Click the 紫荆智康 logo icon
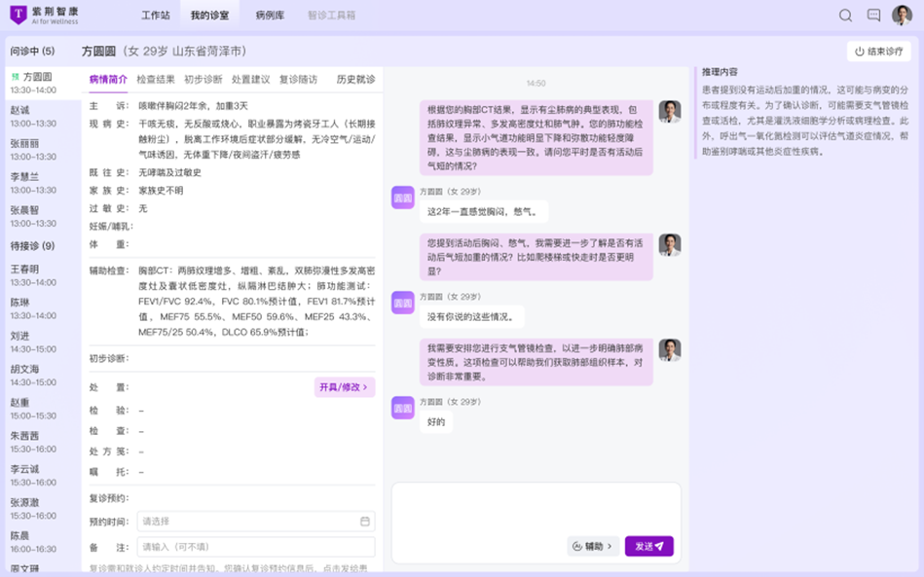 coord(18,16)
